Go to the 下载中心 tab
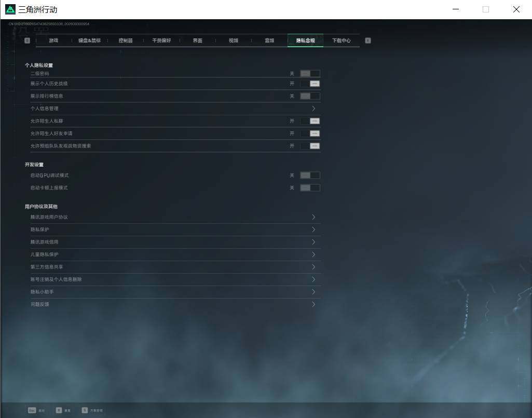The image size is (532, 418). click(x=342, y=41)
